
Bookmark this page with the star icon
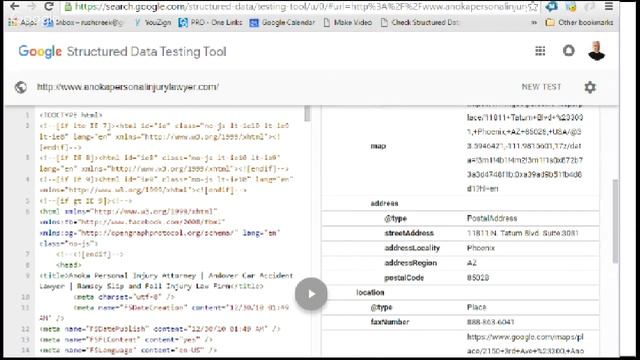[533, 7]
